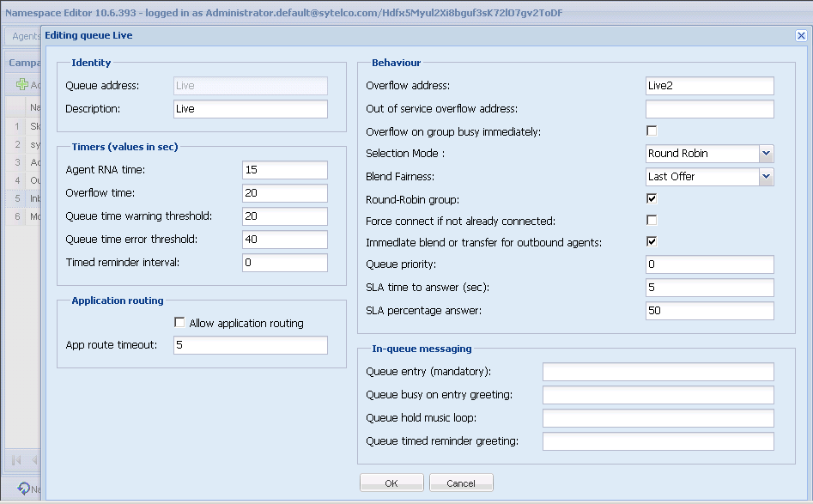Screen dimensions: 813x504
Task: Uncheck Immediate blend or transfer for outbound agents
Action: pyautogui.click(x=652, y=241)
